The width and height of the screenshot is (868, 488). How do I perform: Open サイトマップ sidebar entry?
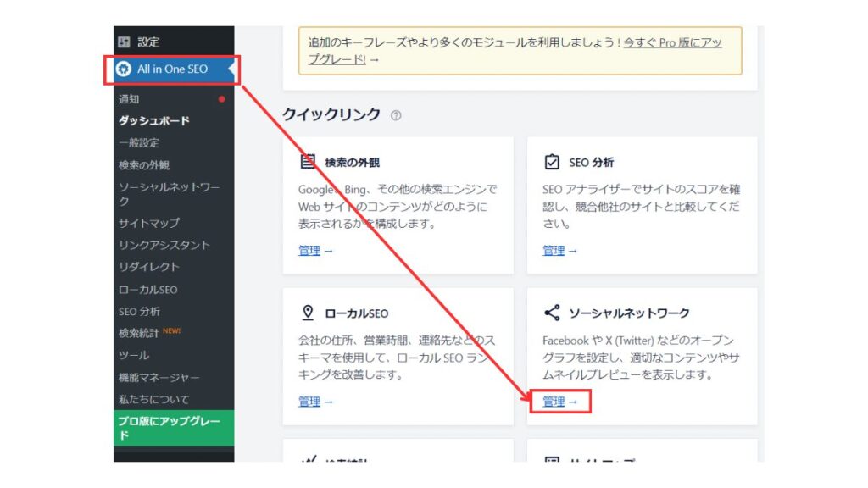pos(149,223)
